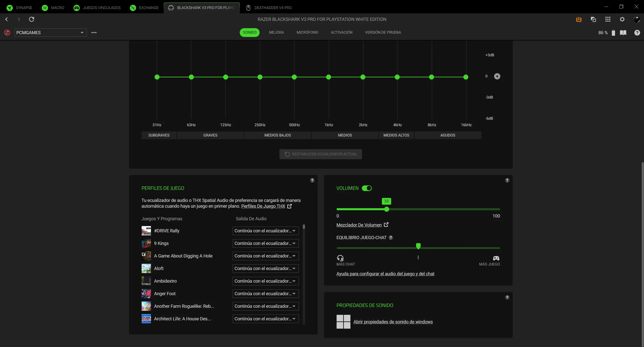Viewport: 644px width, 347px height.
Task: Open the profile options three-dot menu
Action: 94,33
